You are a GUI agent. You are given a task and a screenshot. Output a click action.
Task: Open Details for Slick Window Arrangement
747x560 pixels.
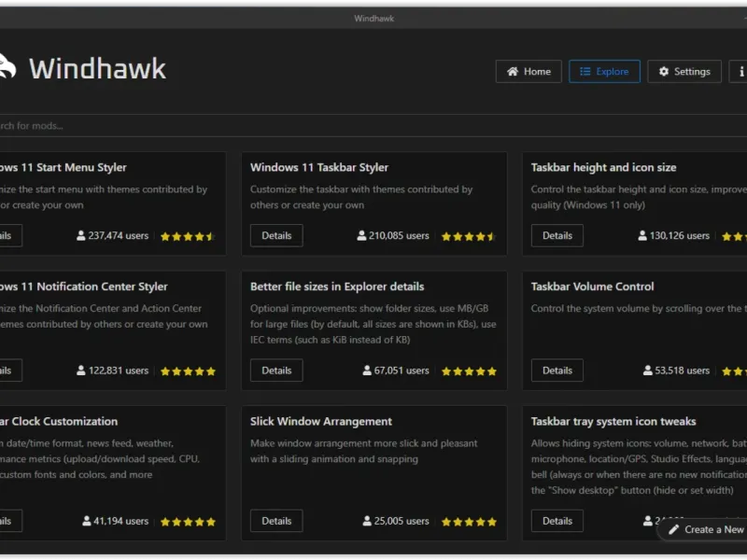tap(276, 521)
